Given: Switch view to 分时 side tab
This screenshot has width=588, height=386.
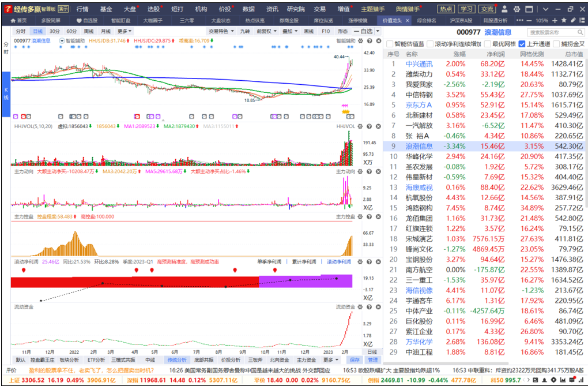Looking at the screenshot, I should click(x=6, y=48).
